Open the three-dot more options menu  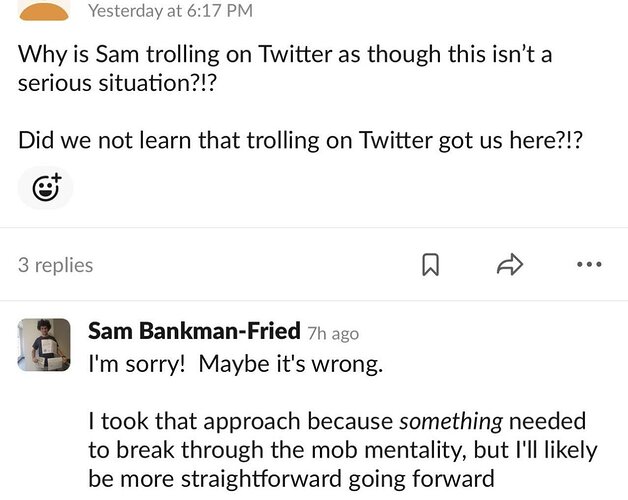(x=589, y=264)
